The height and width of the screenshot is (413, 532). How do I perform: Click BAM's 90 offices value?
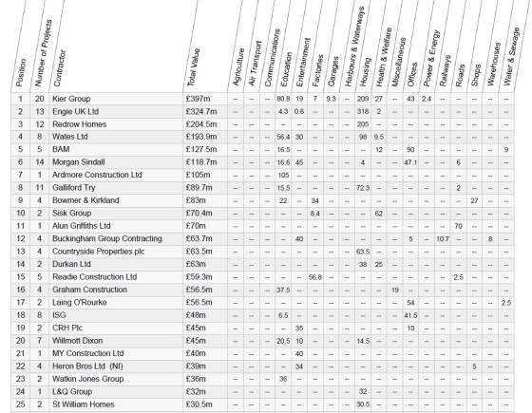coord(410,150)
